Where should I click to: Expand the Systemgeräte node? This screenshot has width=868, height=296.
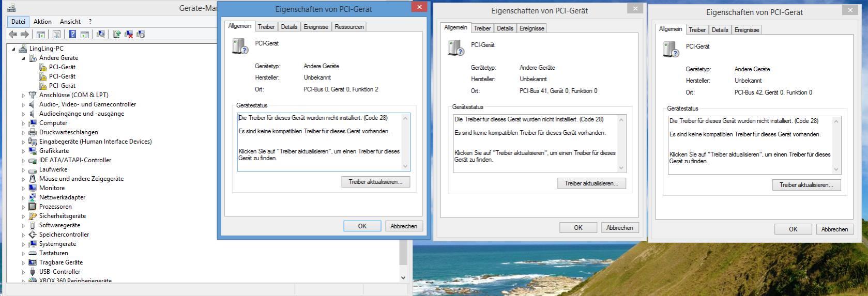coord(23,244)
